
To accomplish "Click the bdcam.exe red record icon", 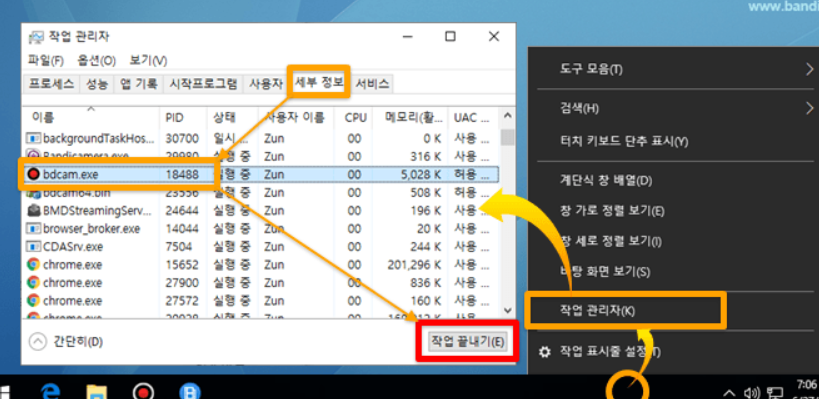I will coord(34,174).
